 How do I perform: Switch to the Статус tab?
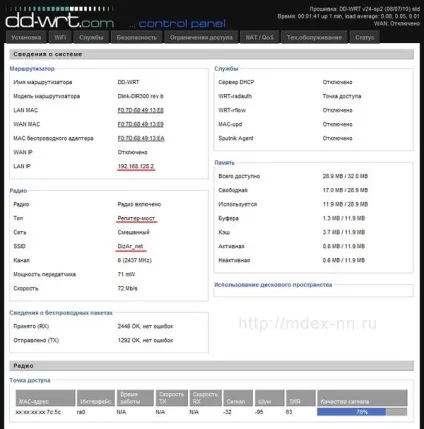(365, 37)
